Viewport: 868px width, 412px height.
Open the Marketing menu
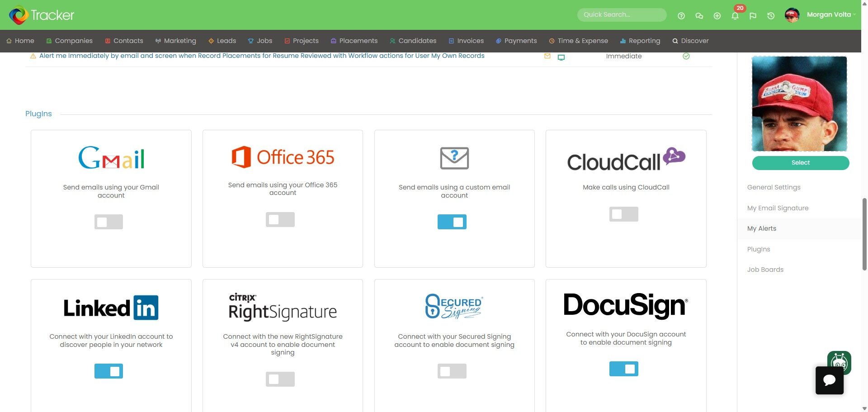(x=176, y=41)
